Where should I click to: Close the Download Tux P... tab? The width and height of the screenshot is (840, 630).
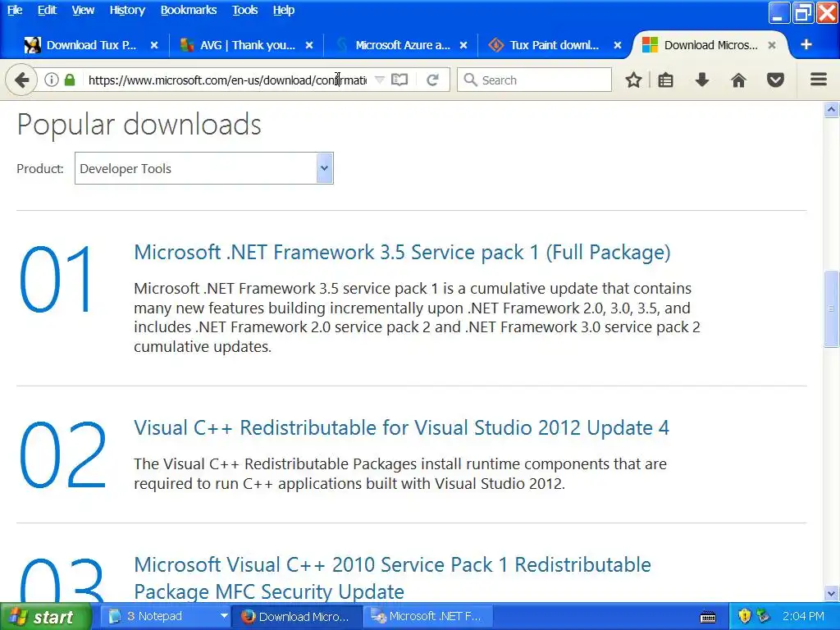click(x=154, y=45)
